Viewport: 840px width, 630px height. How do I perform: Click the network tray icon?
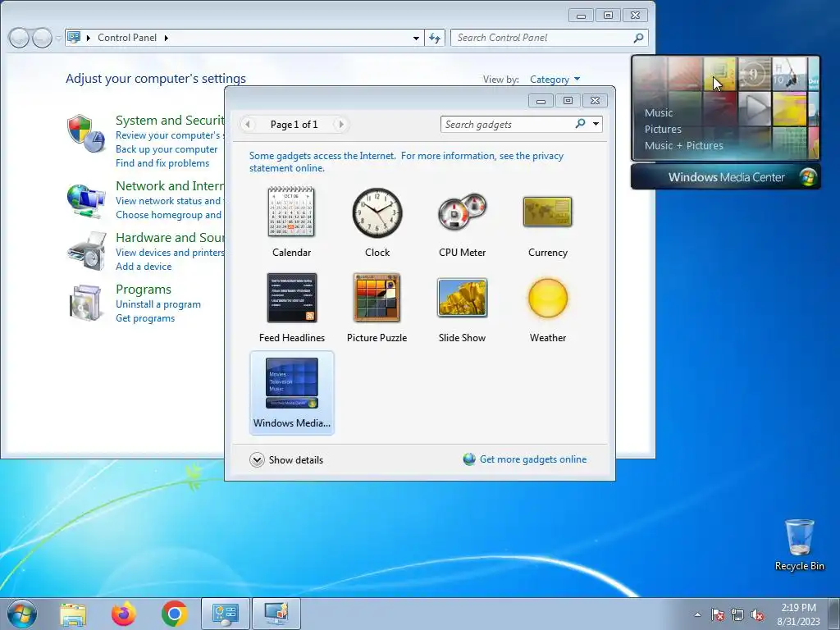tap(737, 614)
